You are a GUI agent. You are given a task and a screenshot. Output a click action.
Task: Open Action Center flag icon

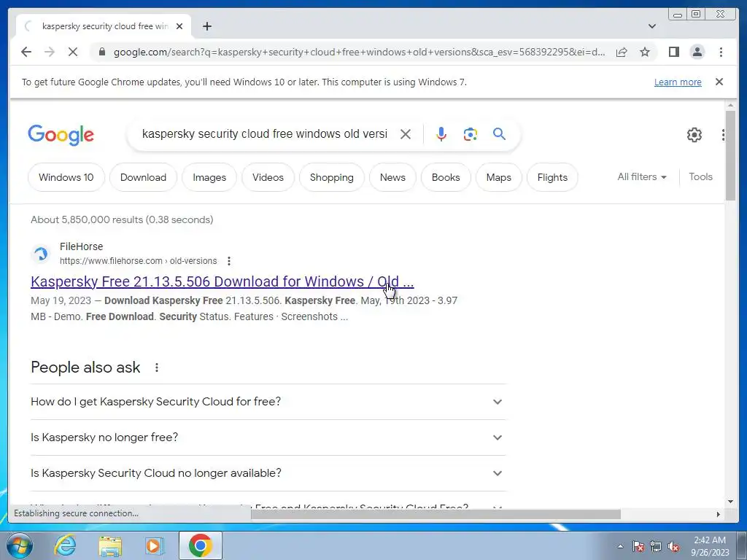638,546
